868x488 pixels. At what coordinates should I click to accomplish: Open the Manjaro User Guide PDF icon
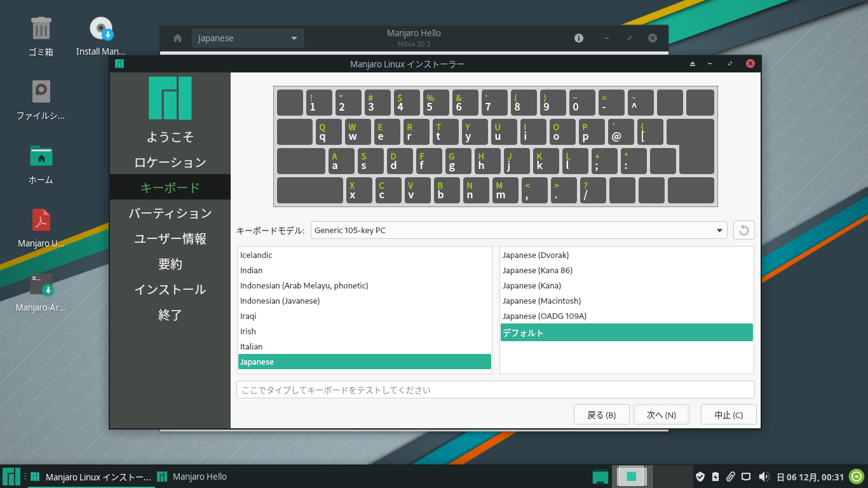(41, 220)
